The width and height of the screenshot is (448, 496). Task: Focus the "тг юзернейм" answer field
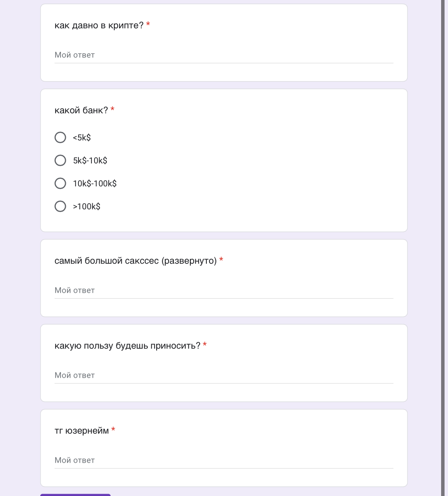pyautogui.click(x=224, y=460)
